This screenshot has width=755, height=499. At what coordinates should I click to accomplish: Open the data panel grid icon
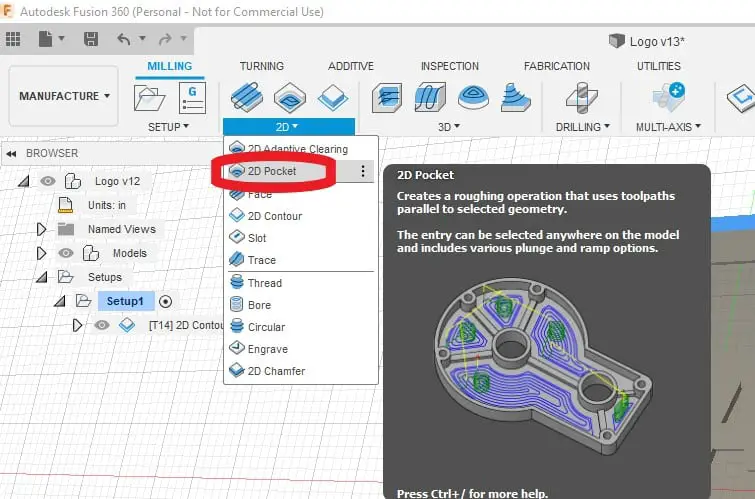[13, 39]
